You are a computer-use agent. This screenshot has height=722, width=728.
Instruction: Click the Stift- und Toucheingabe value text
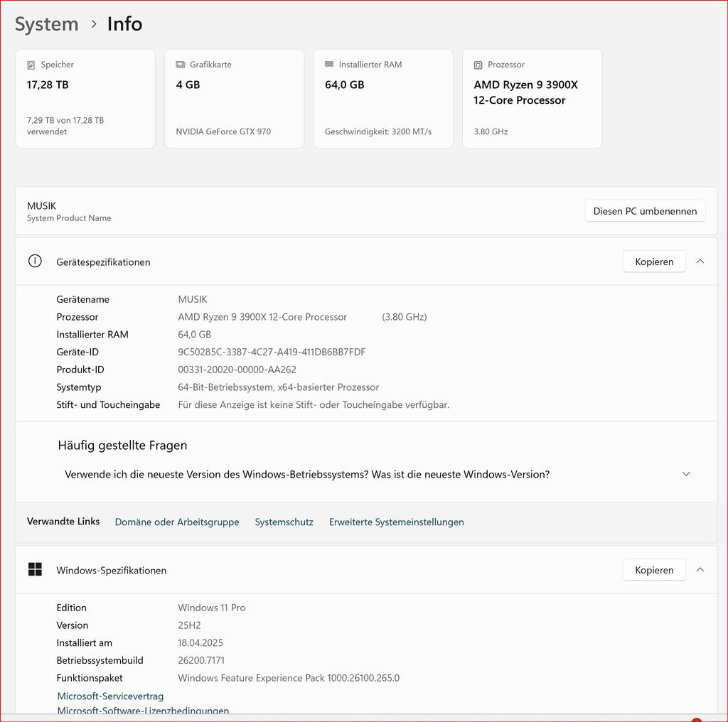pyautogui.click(x=314, y=404)
